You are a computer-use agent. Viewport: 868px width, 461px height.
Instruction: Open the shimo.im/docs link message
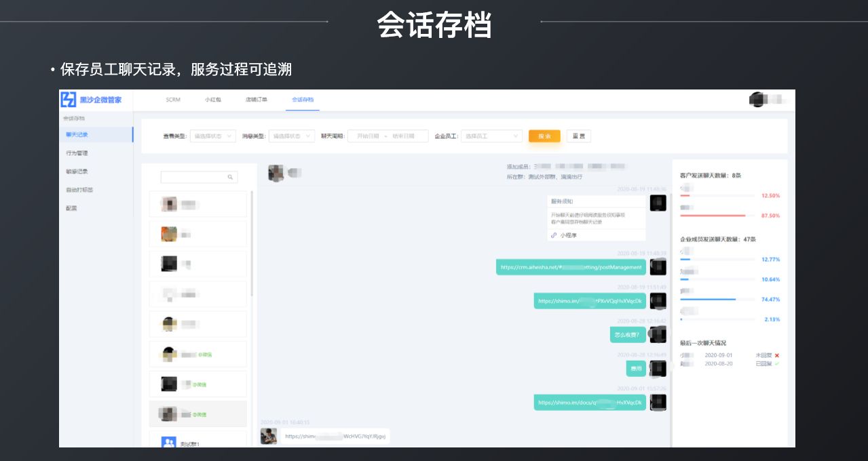click(x=590, y=402)
